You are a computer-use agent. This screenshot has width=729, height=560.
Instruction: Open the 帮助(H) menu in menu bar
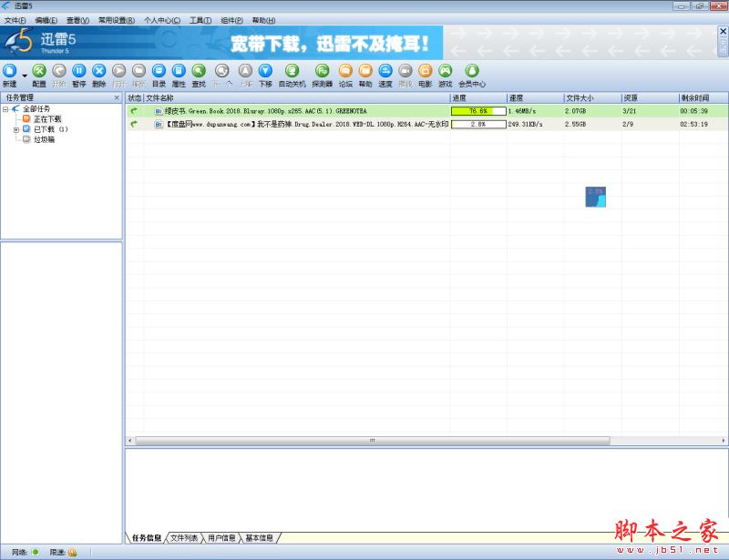click(263, 20)
